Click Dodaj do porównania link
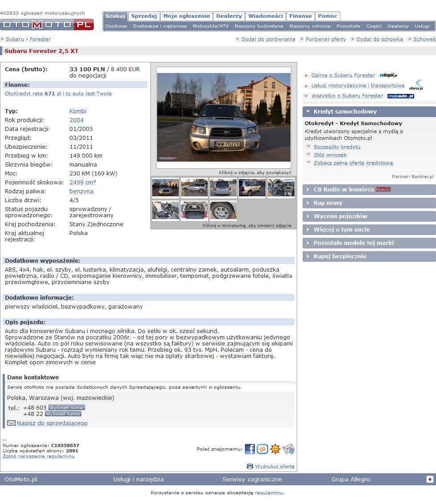436x504 pixels. [268, 39]
